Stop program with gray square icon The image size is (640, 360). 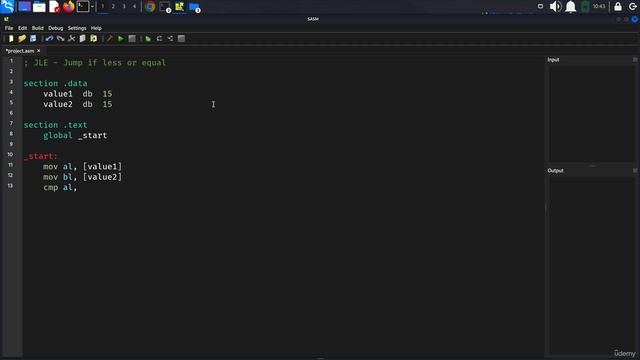pyautogui.click(x=132, y=38)
